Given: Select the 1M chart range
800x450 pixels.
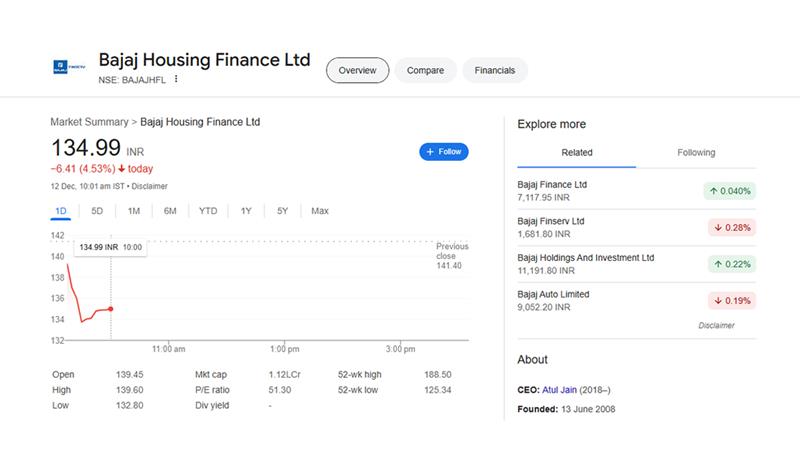Looking at the screenshot, I should pyautogui.click(x=134, y=211).
